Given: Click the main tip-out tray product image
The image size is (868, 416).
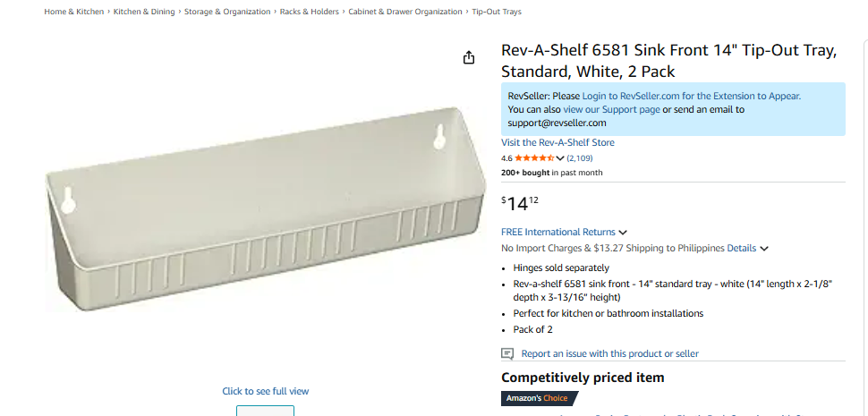Looking at the screenshot, I should [267, 210].
